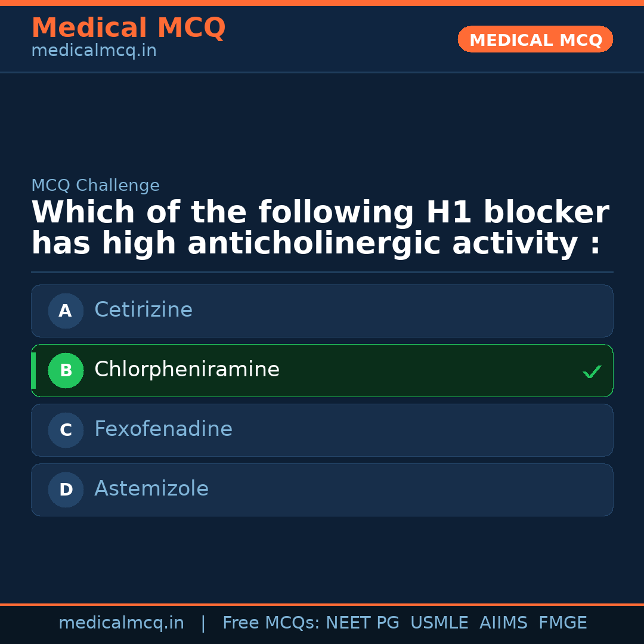Click the H1 blocker question text
Image resolution: width=644 pixels, height=644 pixels.
(320, 228)
